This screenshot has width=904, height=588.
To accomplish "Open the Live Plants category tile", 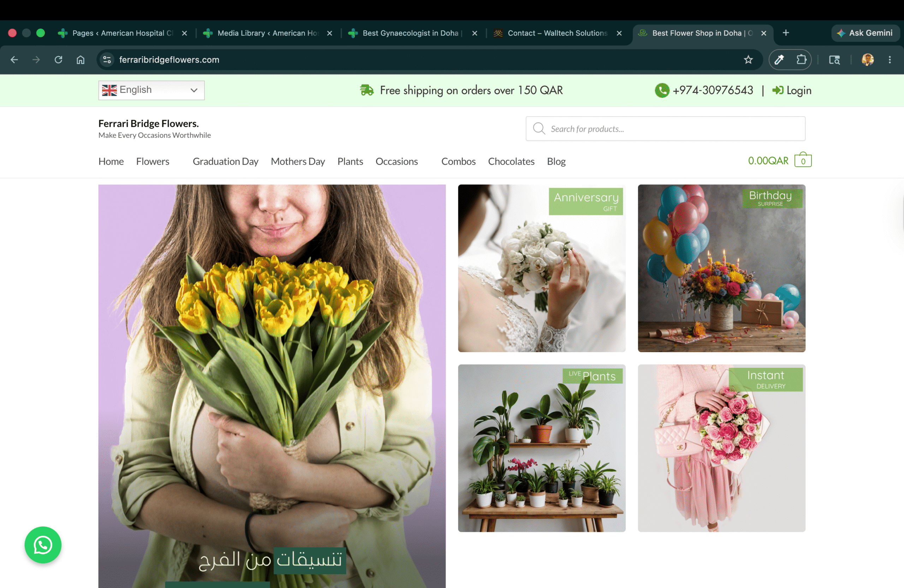I will pos(541,448).
